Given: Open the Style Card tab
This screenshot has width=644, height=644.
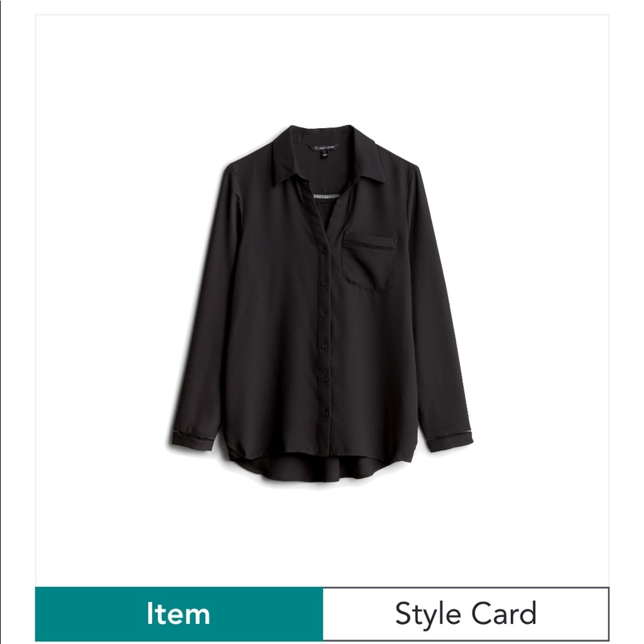Looking at the screenshot, I should pyautogui.click(x=466, y=614).
